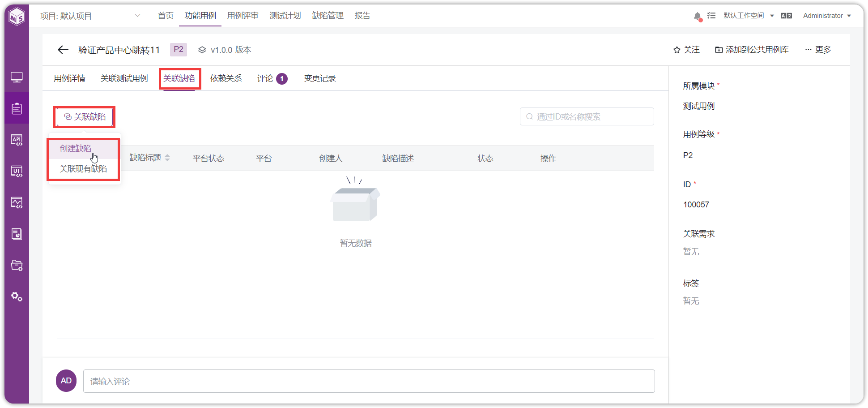Click the v1.0.0 版本 layers icon

(x=202, y=50)
